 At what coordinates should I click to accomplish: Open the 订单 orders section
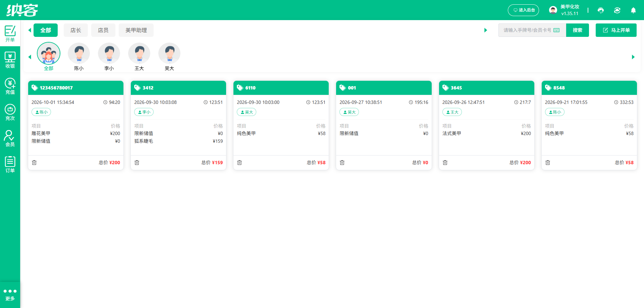(10, 165)
